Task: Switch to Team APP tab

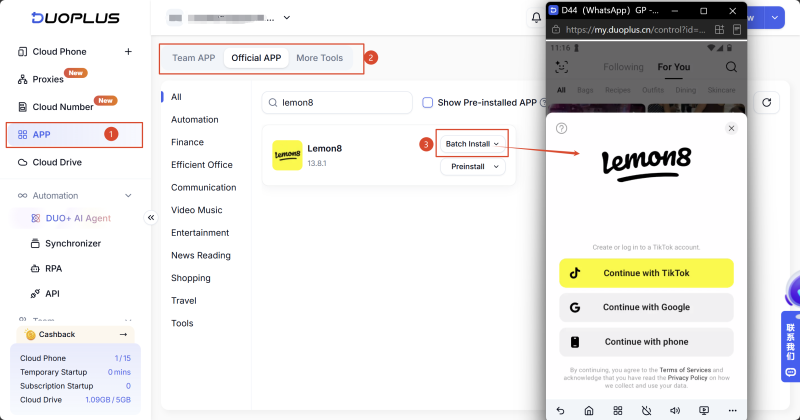Action: [x=193, y=58]
